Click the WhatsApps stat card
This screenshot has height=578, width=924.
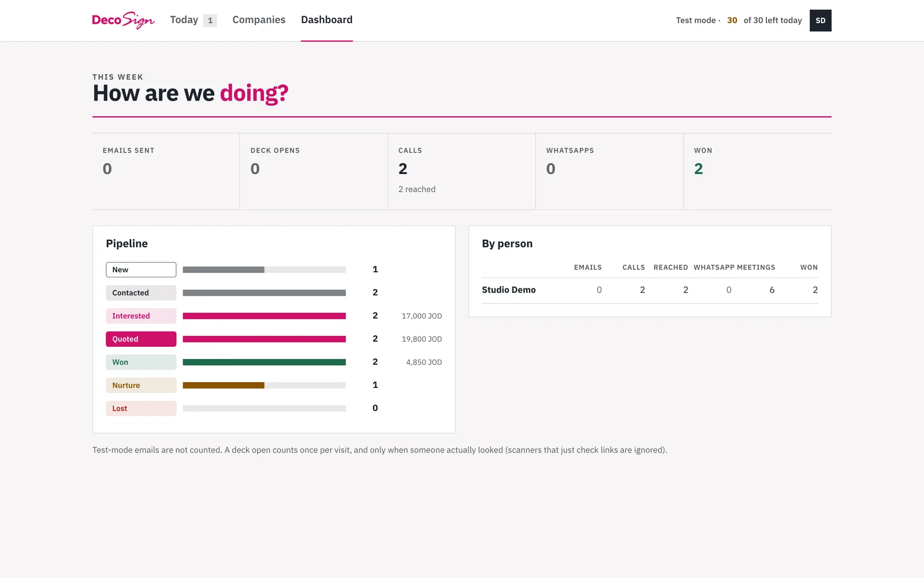pos(609,172)
